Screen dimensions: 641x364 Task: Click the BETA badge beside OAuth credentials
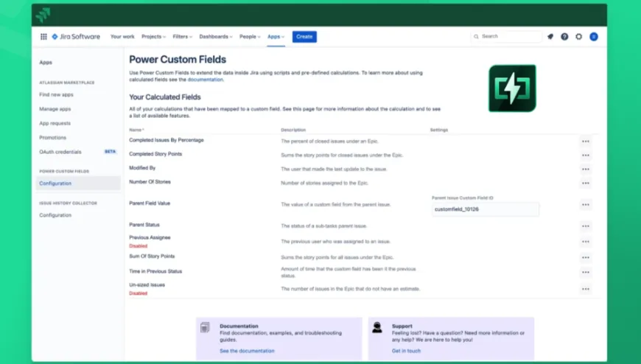pos(110,152)
